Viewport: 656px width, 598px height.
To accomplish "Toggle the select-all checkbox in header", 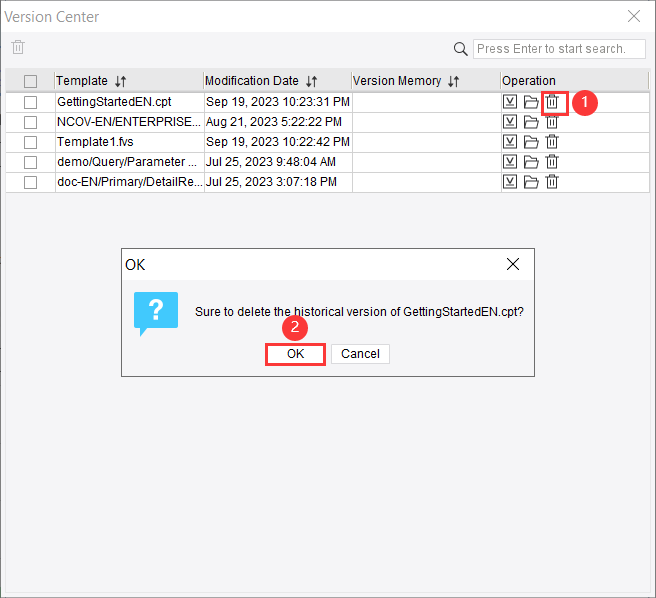I will pos(30,81).
